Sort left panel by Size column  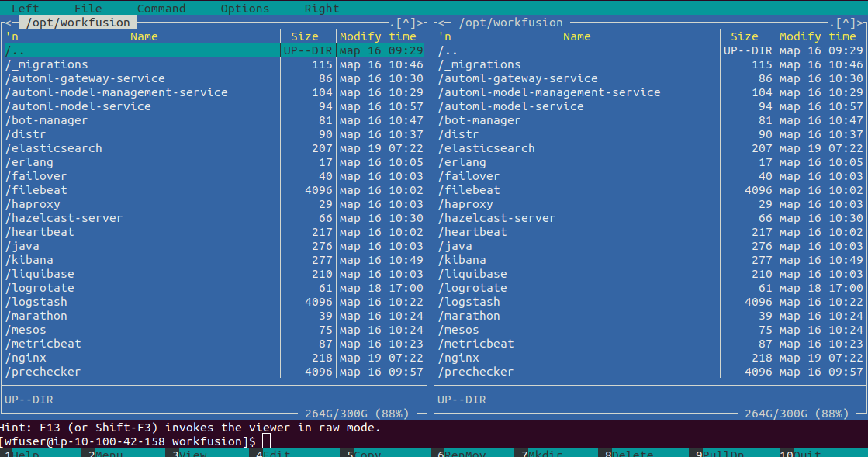[x=305, y=36]
